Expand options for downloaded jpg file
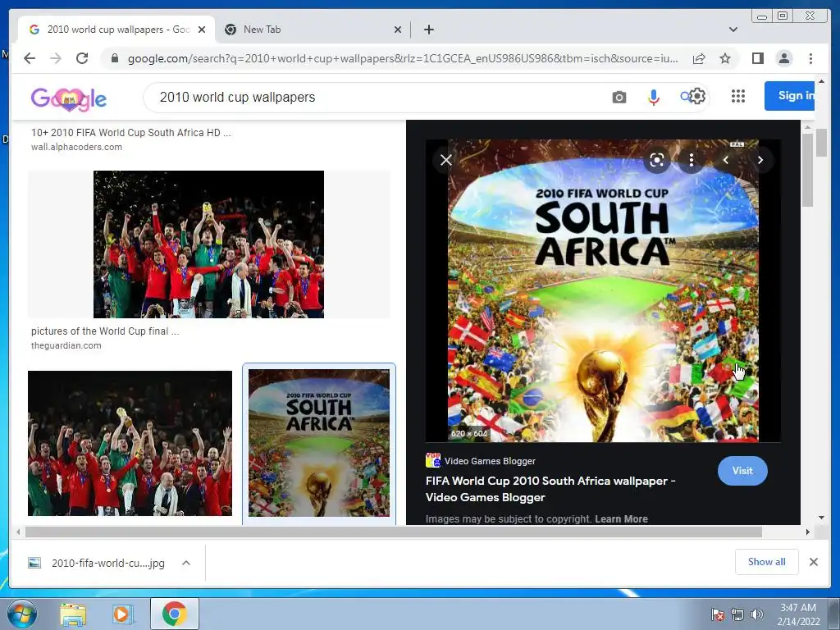 click(186, 563)
